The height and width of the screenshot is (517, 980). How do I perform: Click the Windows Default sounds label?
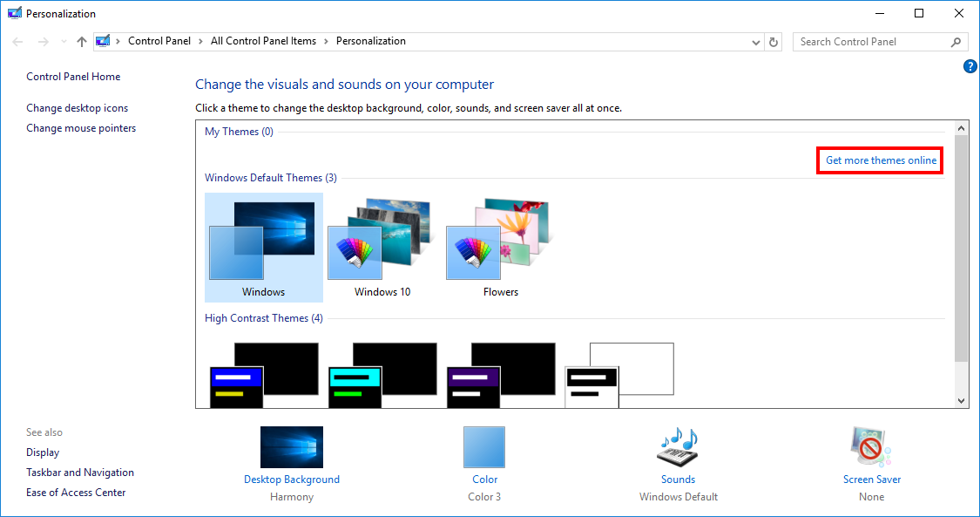click(678, 497)
